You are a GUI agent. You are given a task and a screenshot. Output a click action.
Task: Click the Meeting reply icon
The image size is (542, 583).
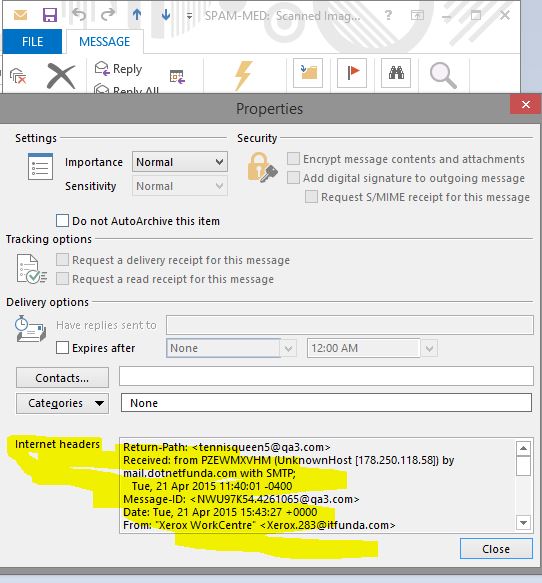coord(177,77)
